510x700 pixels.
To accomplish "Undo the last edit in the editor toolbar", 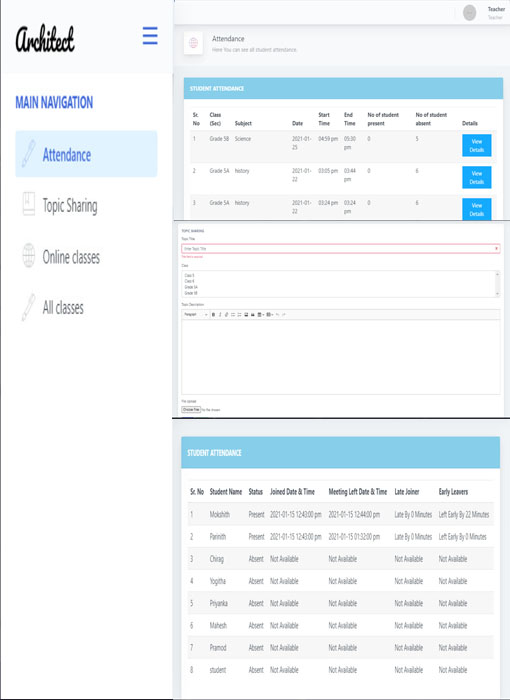I will pyautogui.click(x=277, y=314).
